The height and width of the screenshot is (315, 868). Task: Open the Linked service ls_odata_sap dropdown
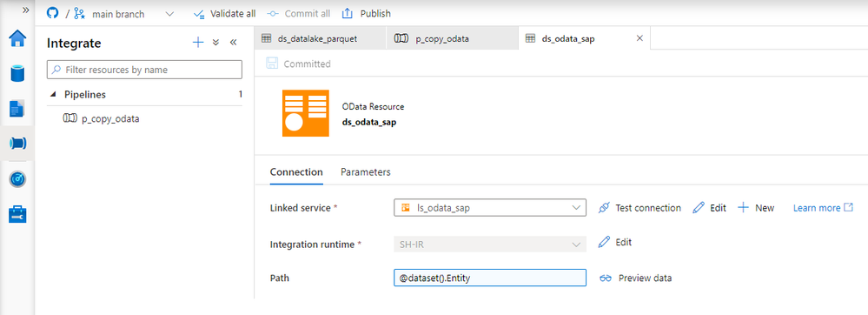point(490,208)
